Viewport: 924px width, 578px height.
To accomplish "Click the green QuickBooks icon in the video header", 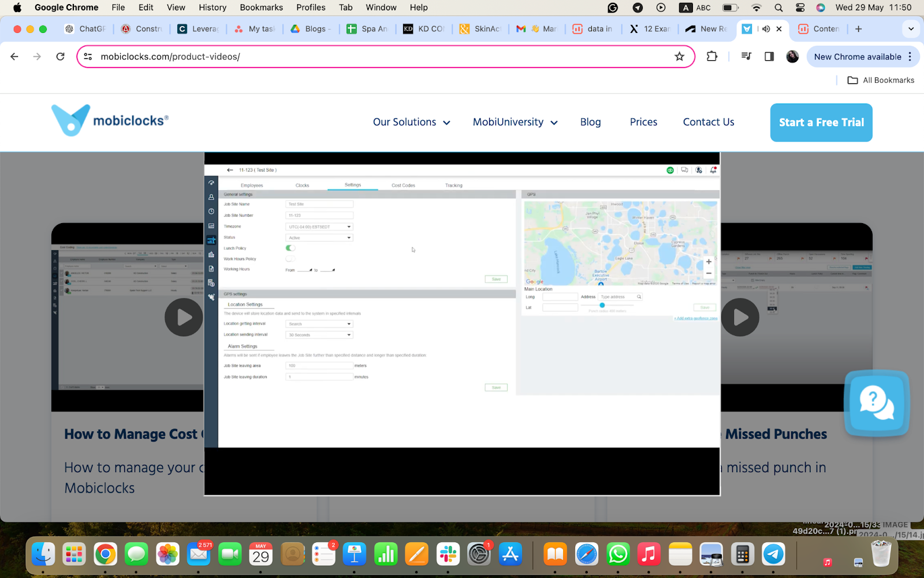I will 670,170.
